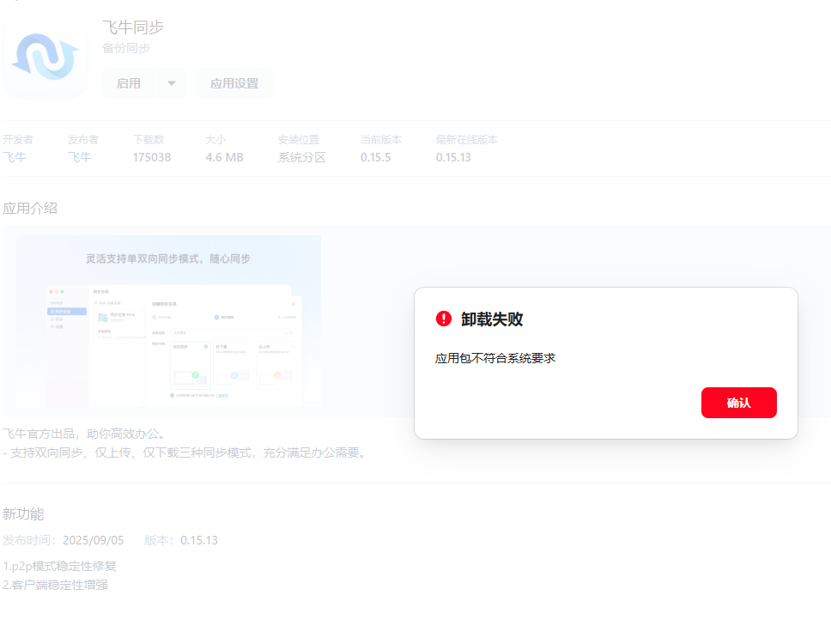
Task: Click the 飞牛官方出品，助你高效办公 description line
Action: [x=85, y=434]
